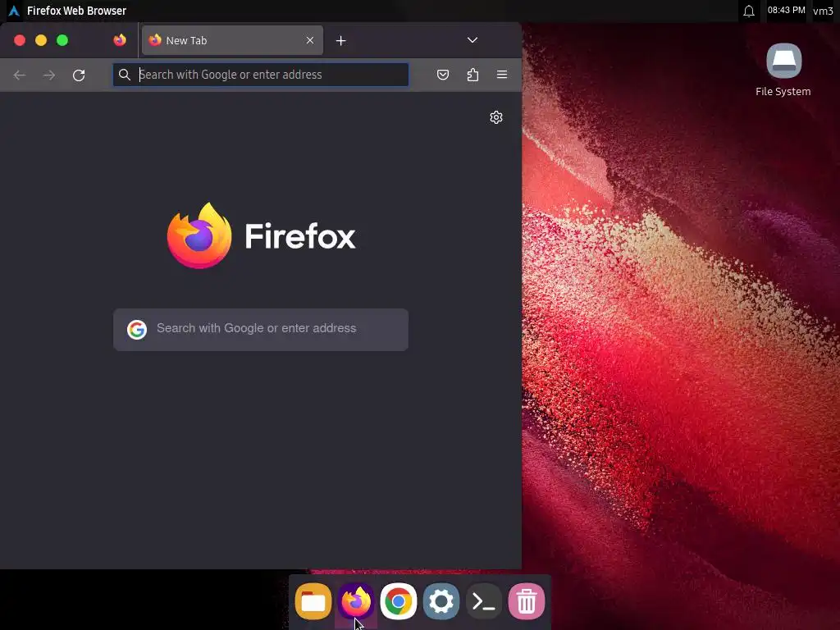Screen dimensions: 840x630
Task: Maximize Firefox with the green button
Action: pos(62,40)
